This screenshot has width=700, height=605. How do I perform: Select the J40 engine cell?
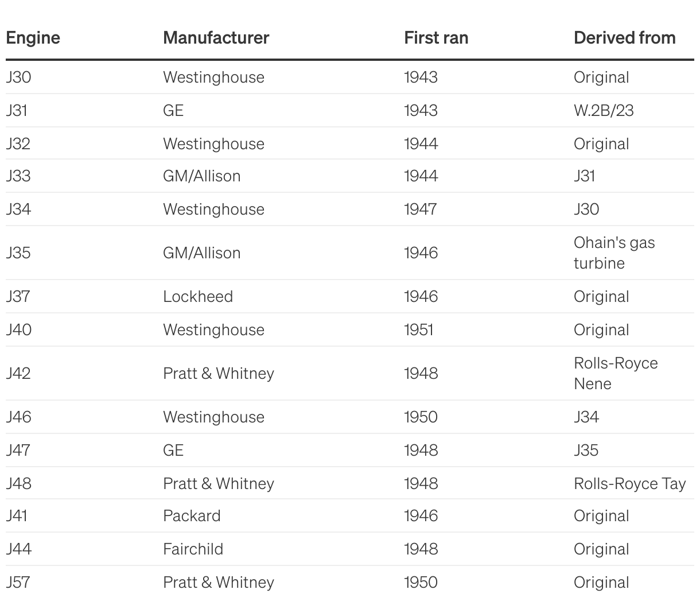18,330
